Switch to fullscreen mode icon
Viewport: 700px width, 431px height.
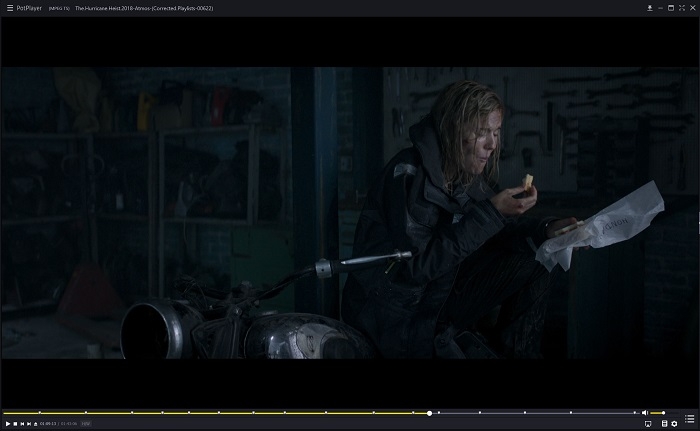[682, 8]
